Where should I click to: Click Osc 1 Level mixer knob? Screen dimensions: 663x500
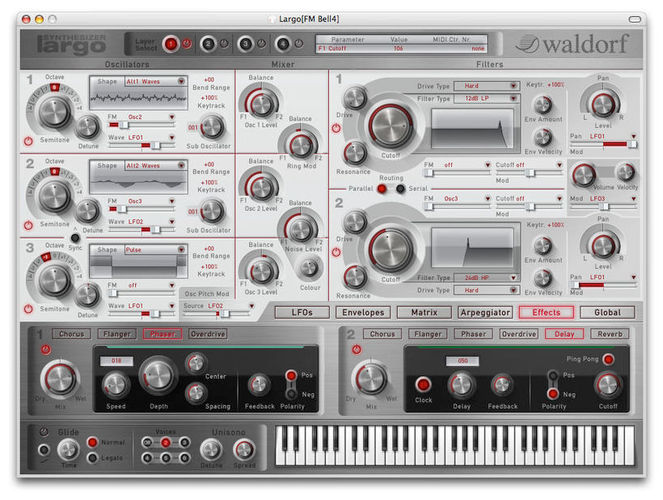(x=262, y=104)
